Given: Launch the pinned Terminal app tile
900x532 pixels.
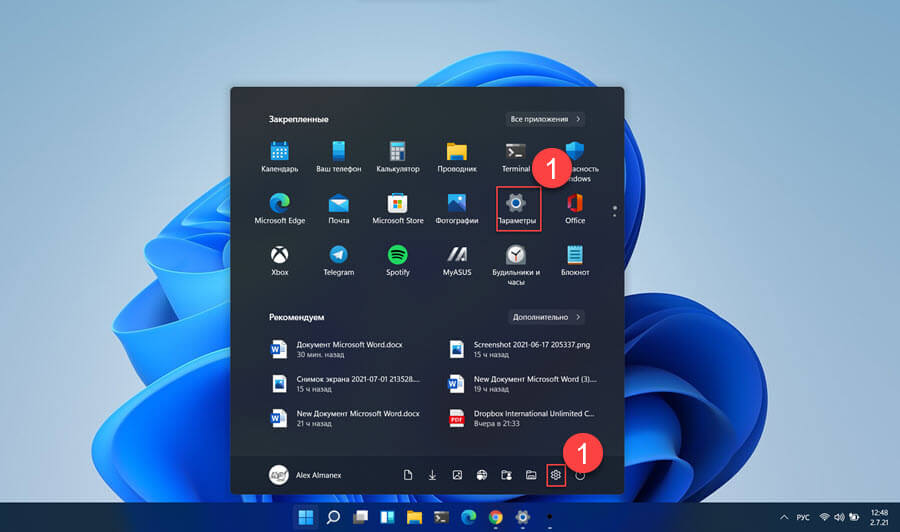Looking at the screenshot, I should click(515, 157).
